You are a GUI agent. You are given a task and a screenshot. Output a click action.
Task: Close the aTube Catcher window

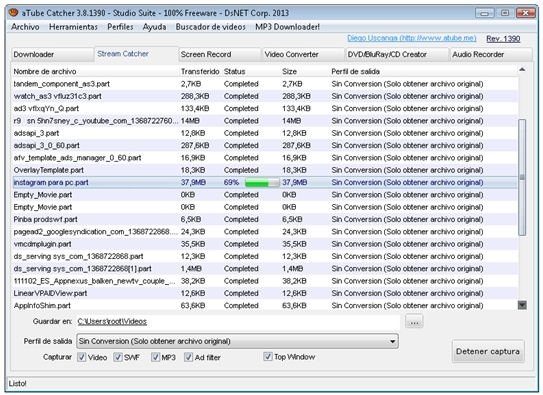pos(525,13)
